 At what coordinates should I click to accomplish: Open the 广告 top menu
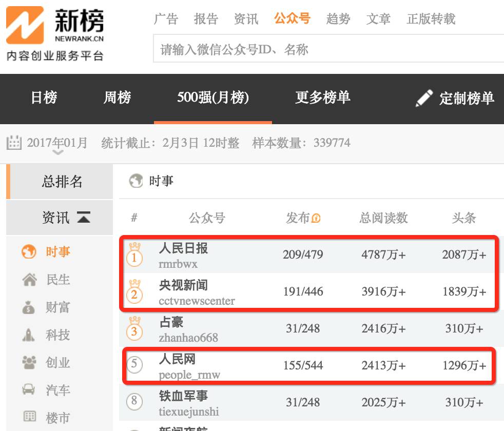pyautogui.click(x=166, y=19)
